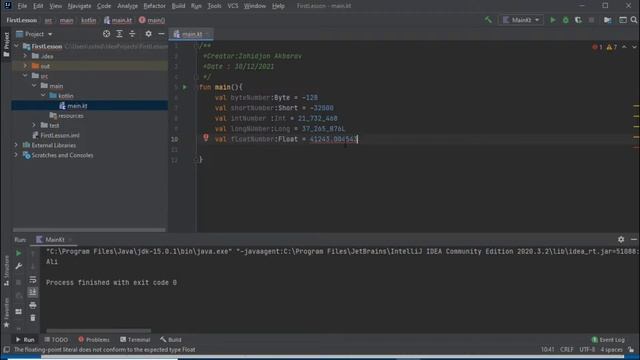Viewport: 640px width, 360px height.
Task: Open Search Everywhere magnifier icon
Action: click(x=634, y=20)
